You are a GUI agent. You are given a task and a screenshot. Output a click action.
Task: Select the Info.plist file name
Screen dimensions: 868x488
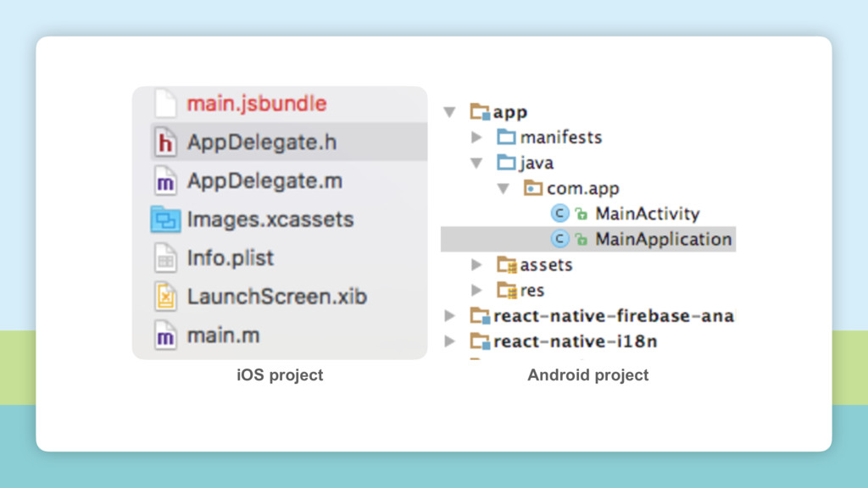[x=231, y=258]
